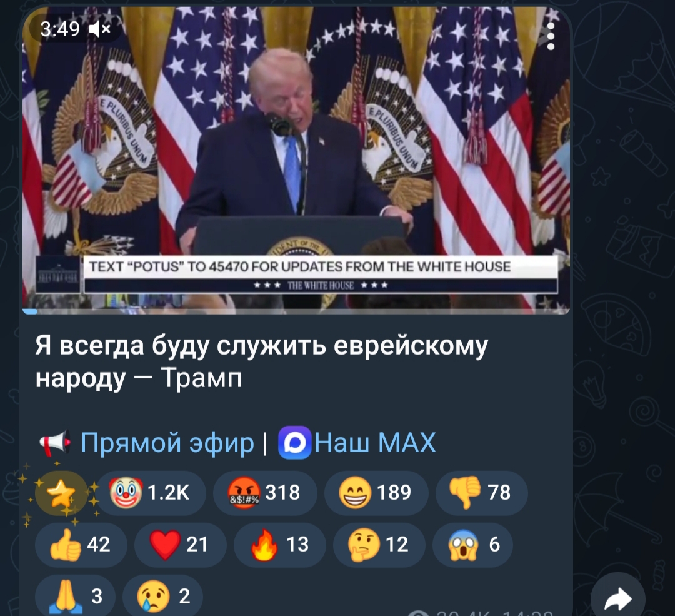Add a thumbs down reaction 78
The image size is (675, 616).
pos(481,493)
